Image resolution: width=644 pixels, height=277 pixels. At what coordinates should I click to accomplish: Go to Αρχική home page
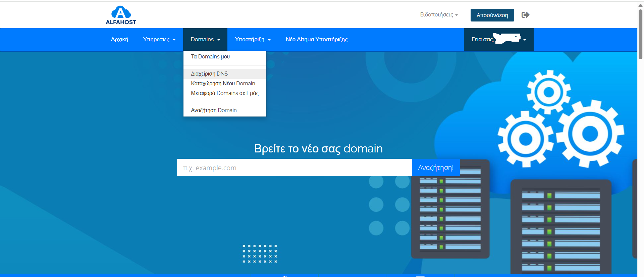[x=119, y=40]
